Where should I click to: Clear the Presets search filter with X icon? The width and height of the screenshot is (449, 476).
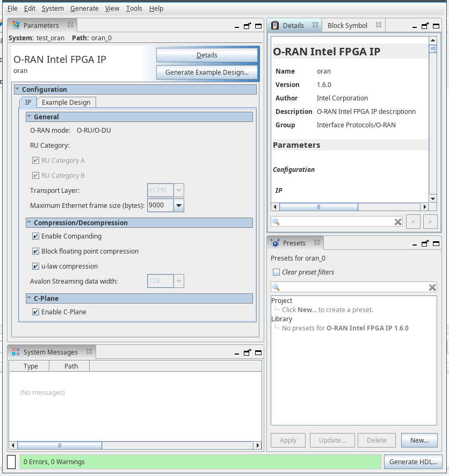click(x=432, y=287)
